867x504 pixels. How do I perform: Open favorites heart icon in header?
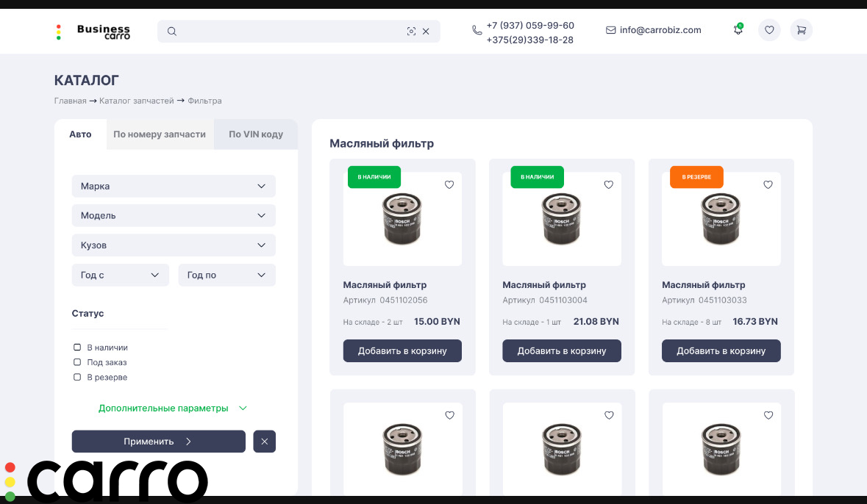pyautogui.click(x=769, y=30)
